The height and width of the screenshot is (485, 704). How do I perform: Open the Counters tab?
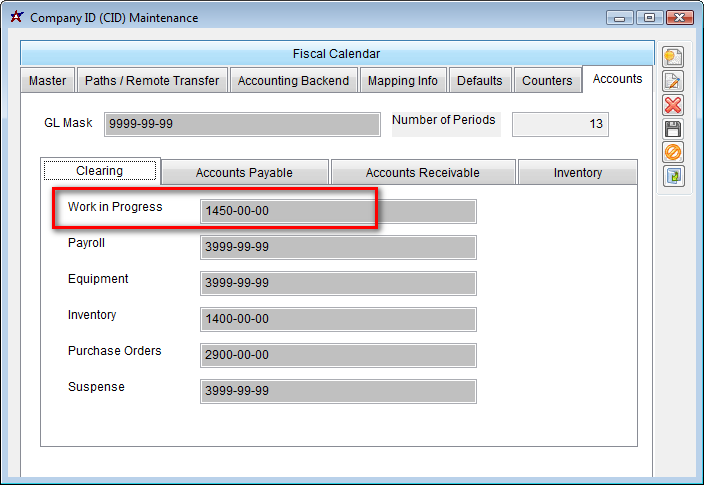[x=547, y=81]
